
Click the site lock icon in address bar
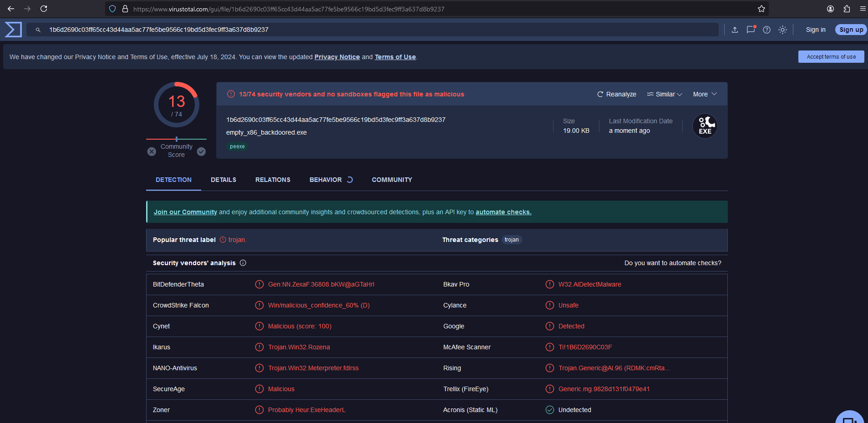tap(125, 9)
